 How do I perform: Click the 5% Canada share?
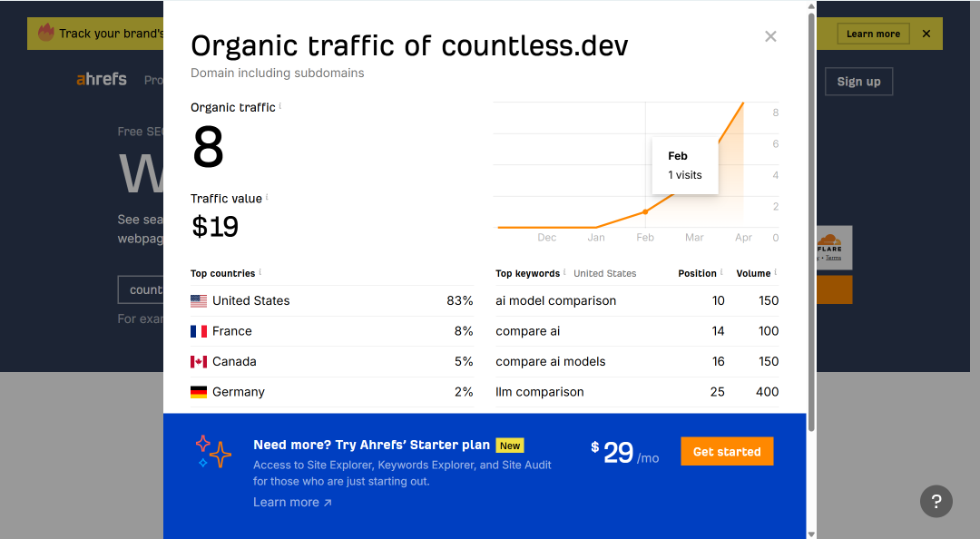[463, 361]
